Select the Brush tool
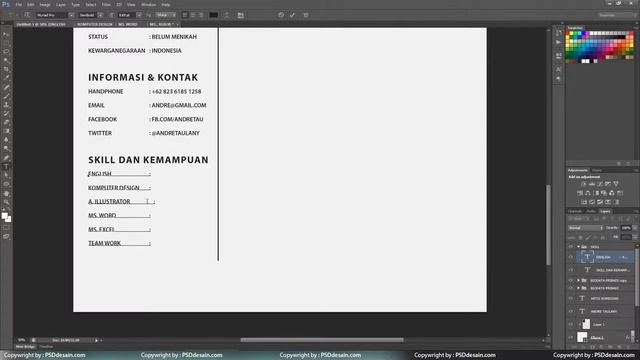Screen dimensions: 640x360 6,96
